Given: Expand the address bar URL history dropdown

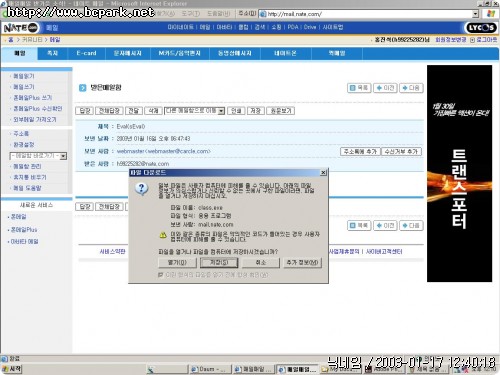Looking at the screenshot, I should pos(476,14).
